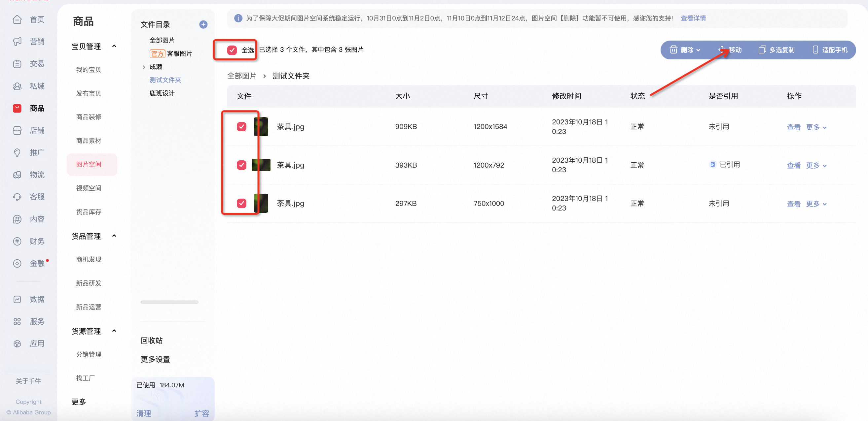Click the info icon in notice banner

pos(238,18)
